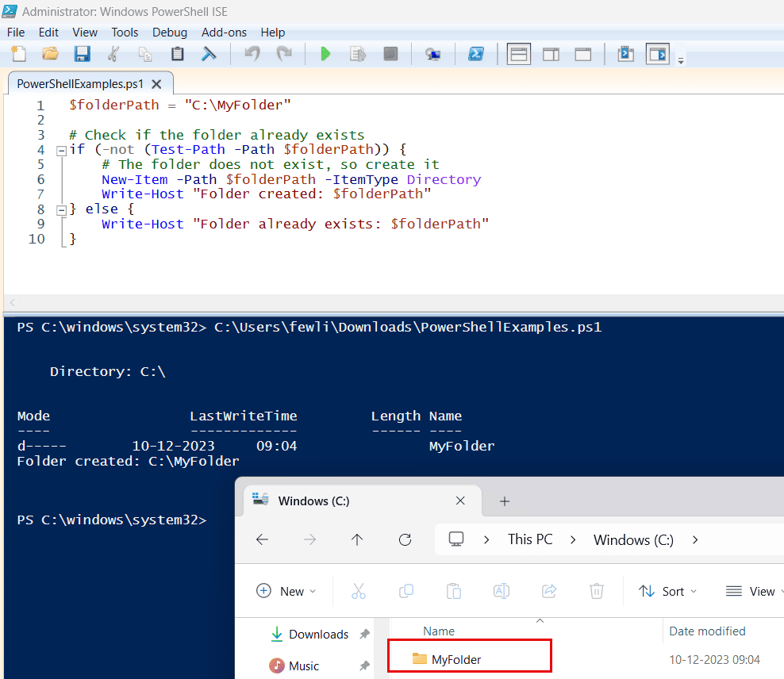Screen dimensions: 784x679
Task: Open New Remote PowerShell Tab icon
Action: pyautogui.click(x=433, y=54)
